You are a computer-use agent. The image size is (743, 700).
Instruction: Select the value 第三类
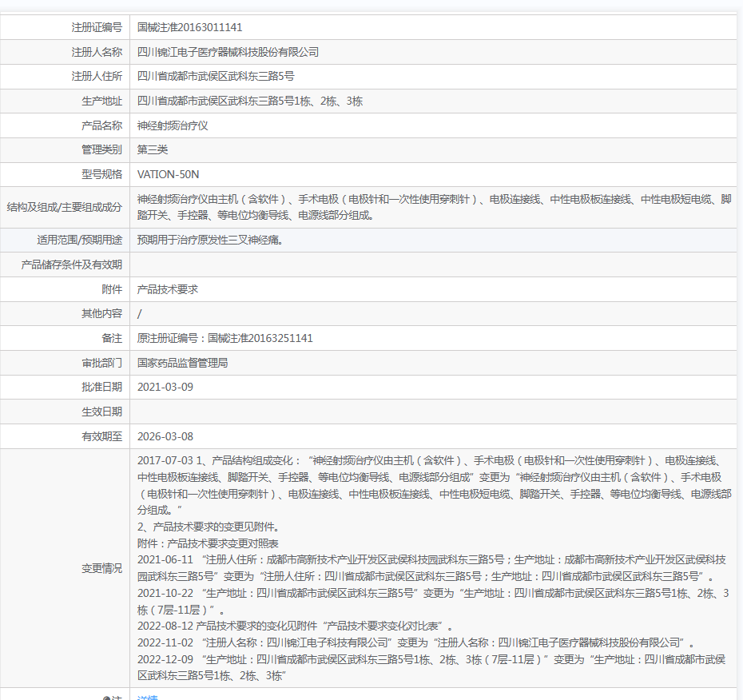click(x=153, y=149)
